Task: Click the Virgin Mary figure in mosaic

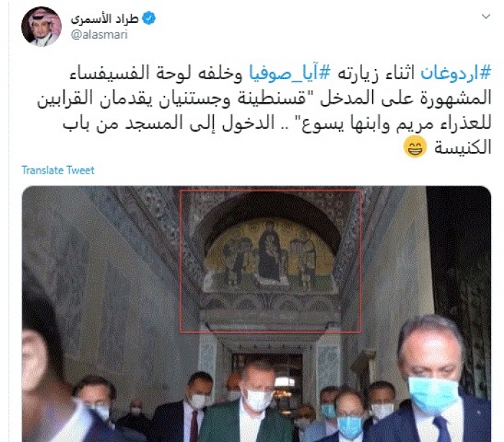Action: click(269, 253)
